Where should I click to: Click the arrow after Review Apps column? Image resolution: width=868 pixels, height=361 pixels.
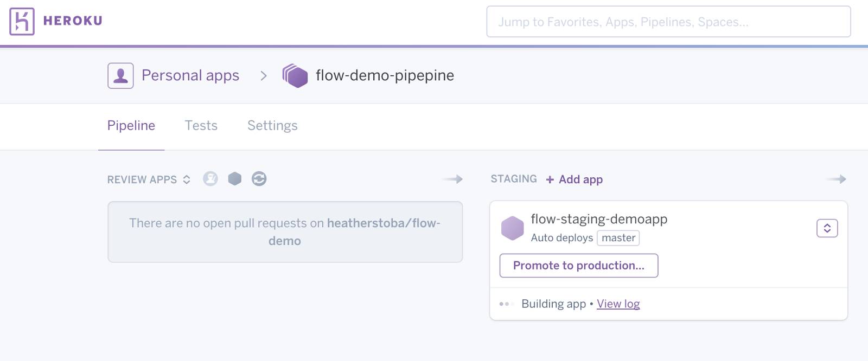452,179
